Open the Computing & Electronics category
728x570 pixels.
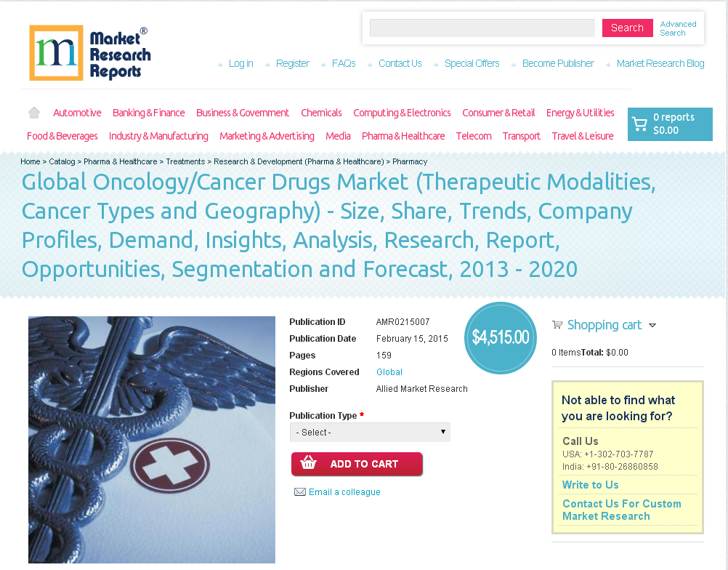402,113
